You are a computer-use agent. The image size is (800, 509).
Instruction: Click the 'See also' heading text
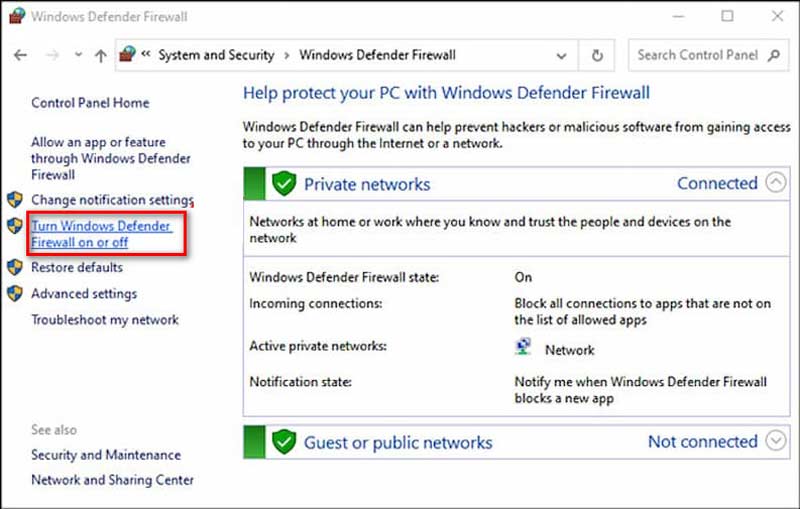coord(54,430)
